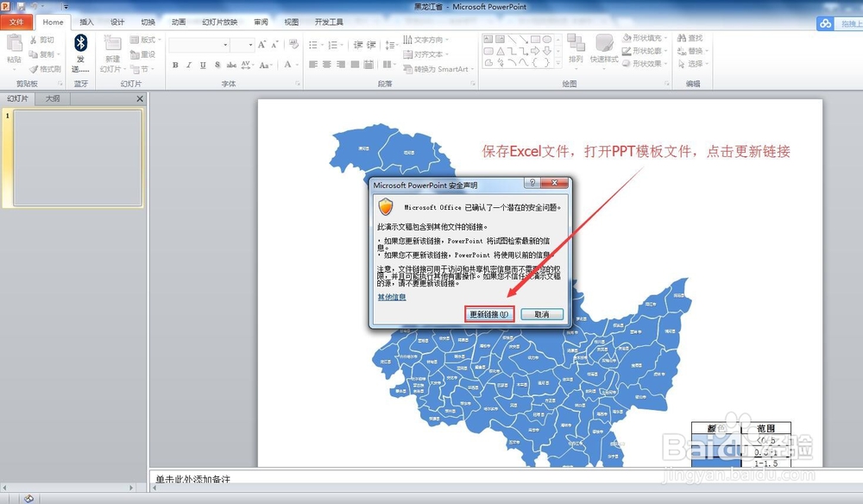
Task: Click the Decrease Font Size icon
Action: point(274,45)
